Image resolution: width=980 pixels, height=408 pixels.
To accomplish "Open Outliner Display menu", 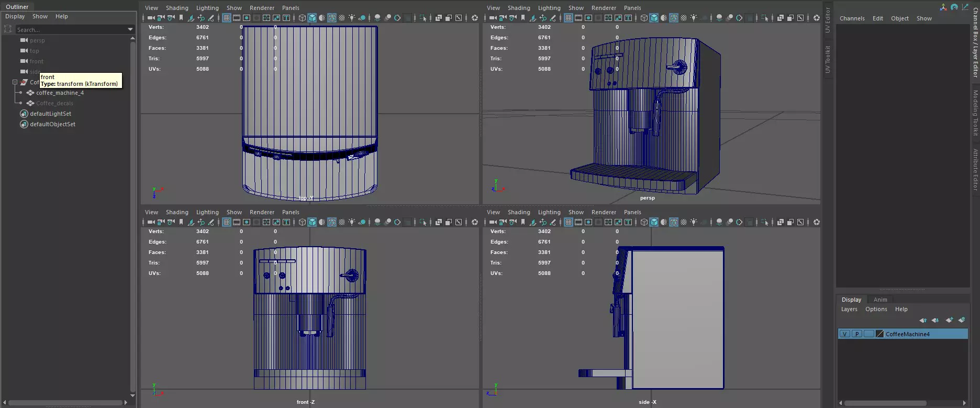I will (15, 16).
